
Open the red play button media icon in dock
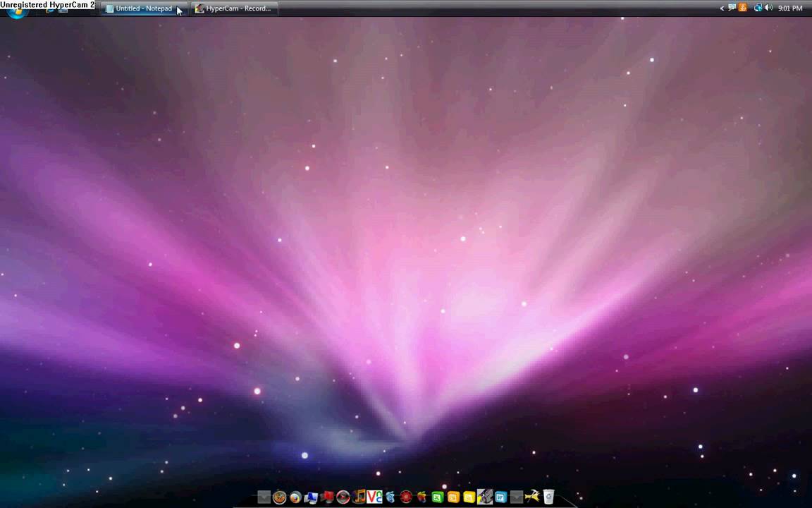click(x=343, y=497)
